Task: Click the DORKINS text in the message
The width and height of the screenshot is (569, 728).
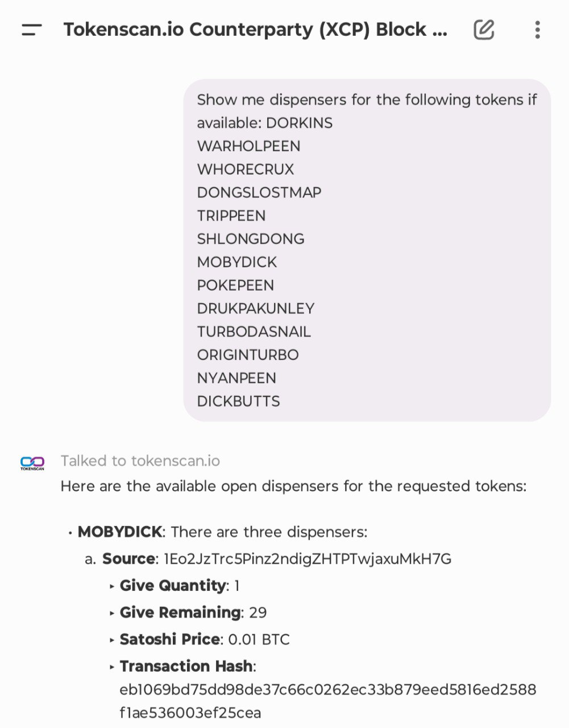Action: click(300, 123)
